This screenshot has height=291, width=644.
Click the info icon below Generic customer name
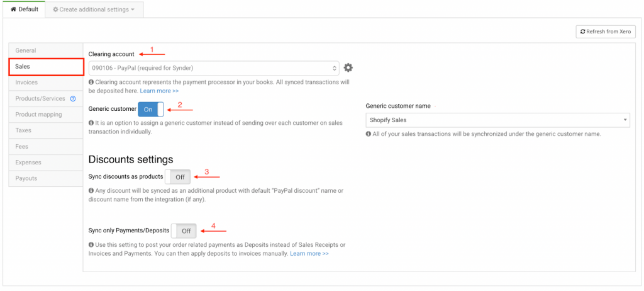(368, 134)
